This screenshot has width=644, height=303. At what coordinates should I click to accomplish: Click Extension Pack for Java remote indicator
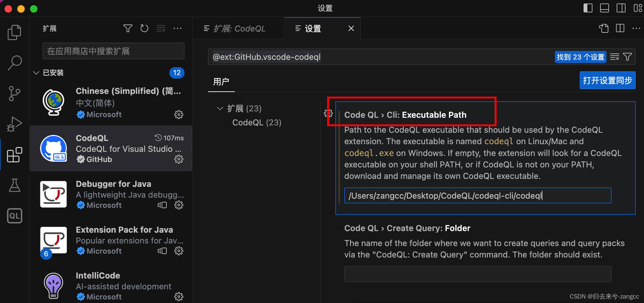coord(162,251)
